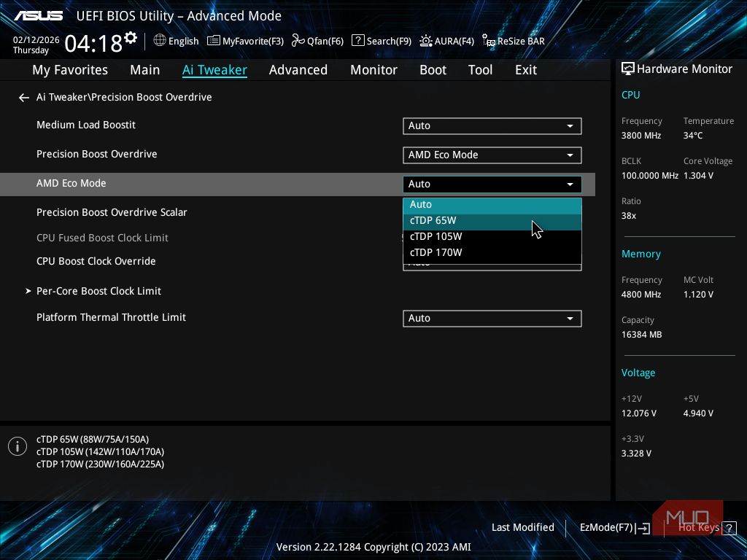747x560 pixels.
Task: Click the Hardware Monitor icon
Action: coord(628,69)
